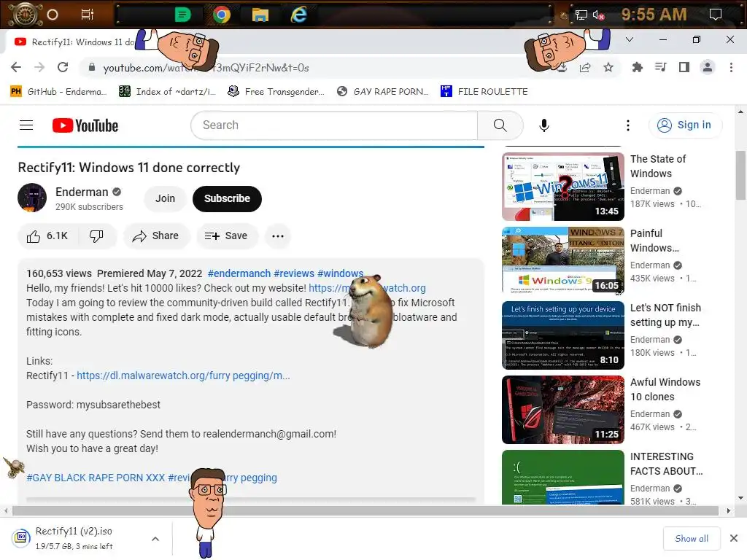Open Painful Windows... video thumbnail
This screenshot has width=747, height=560.
pos(563,261)
